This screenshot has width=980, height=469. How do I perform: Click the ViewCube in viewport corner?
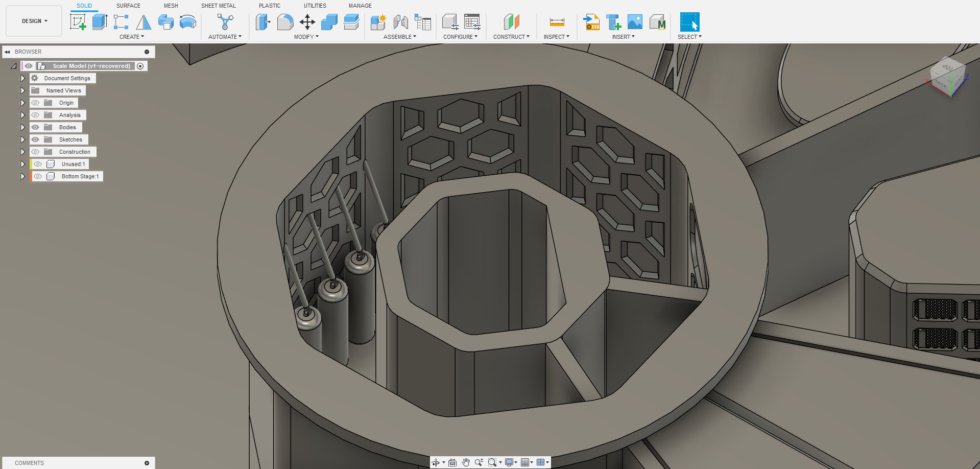[947, 78]
